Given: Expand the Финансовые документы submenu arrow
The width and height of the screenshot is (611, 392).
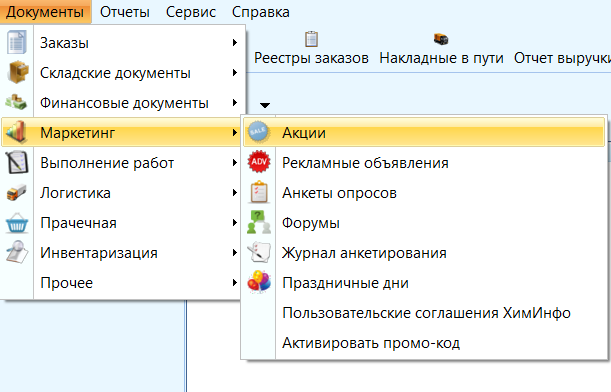Looking at the screenshot, I should pos(235,102).
